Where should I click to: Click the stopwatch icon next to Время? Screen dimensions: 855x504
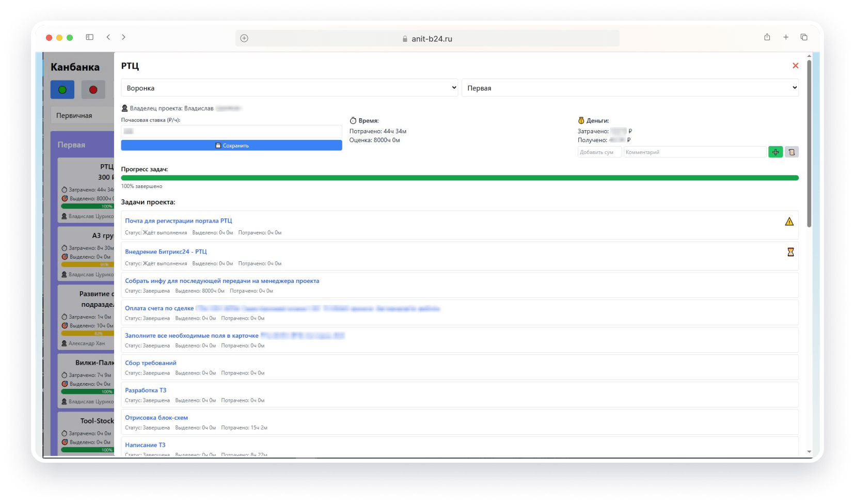[x=353, y=120]
